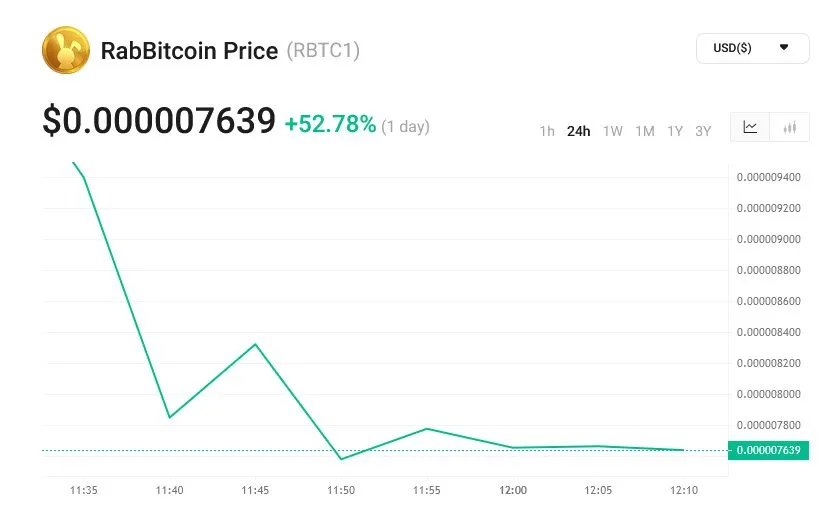Click the RBTC1 ticker symbol
822x522 pixels.
click(x=323, y=50)
